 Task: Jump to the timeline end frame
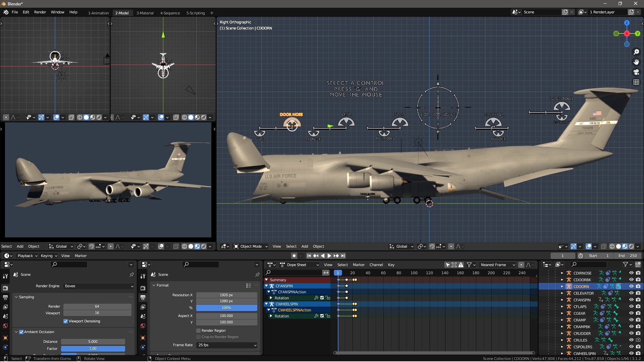343,256
